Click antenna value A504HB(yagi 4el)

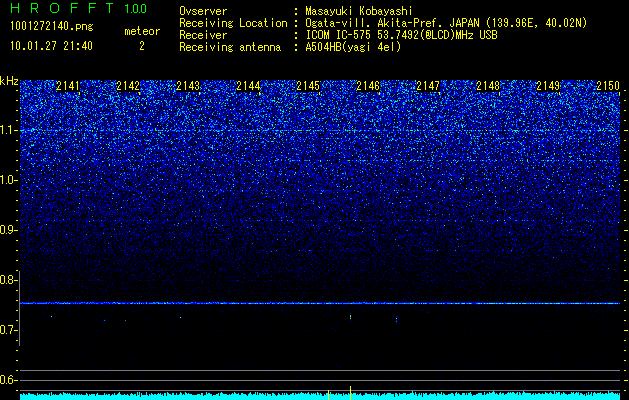(x=353, y=47)
